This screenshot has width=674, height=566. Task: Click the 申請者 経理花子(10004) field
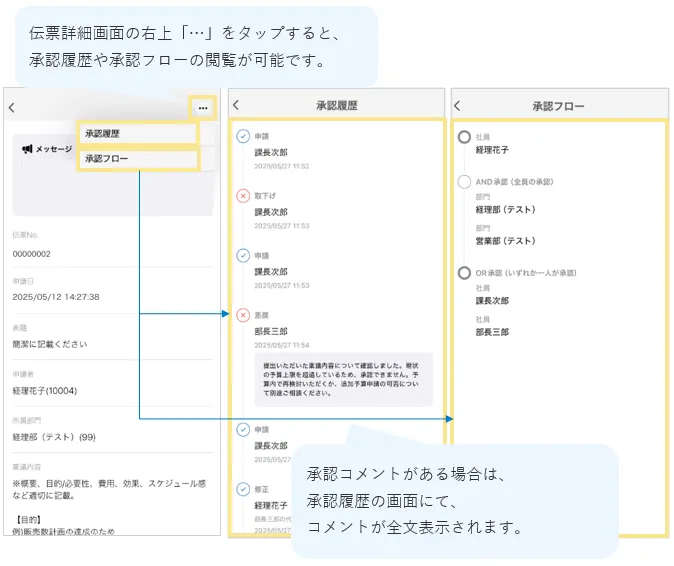point(44,391)
